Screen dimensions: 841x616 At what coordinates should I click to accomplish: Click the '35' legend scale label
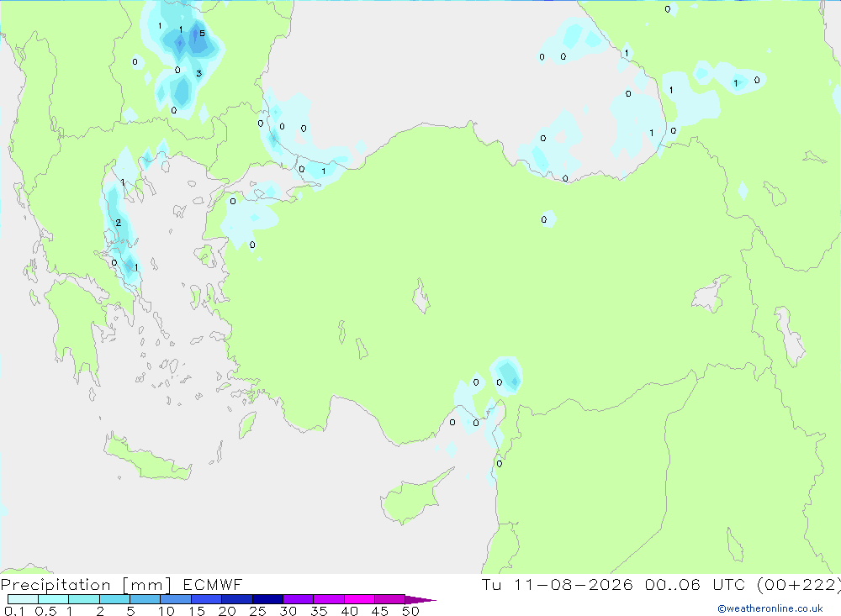click(x=319, y=611)
